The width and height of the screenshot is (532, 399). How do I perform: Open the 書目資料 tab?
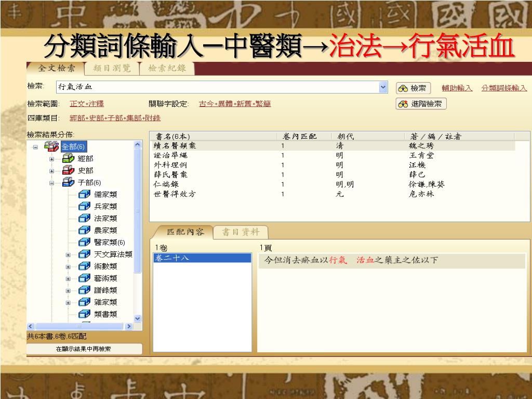(x=241, y=232)
